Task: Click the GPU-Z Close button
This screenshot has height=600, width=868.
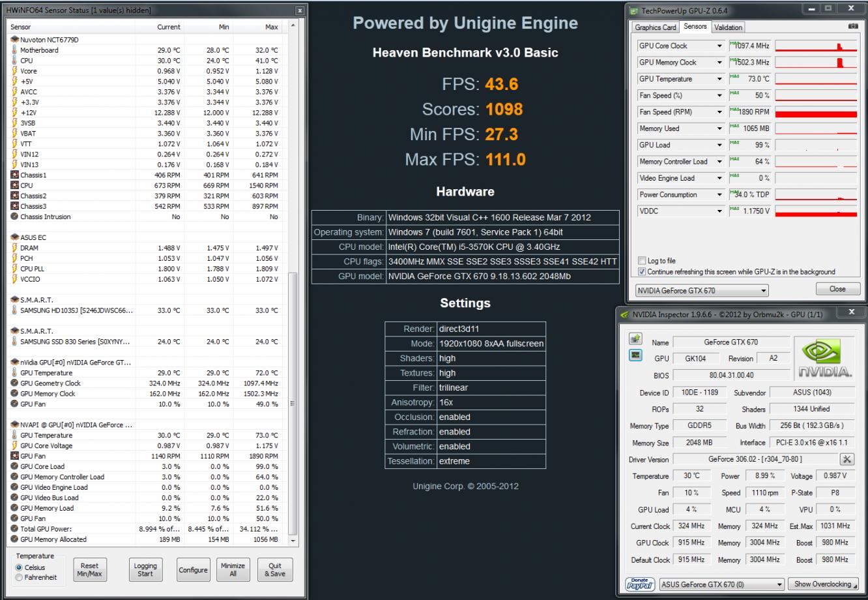Action: 838,289
